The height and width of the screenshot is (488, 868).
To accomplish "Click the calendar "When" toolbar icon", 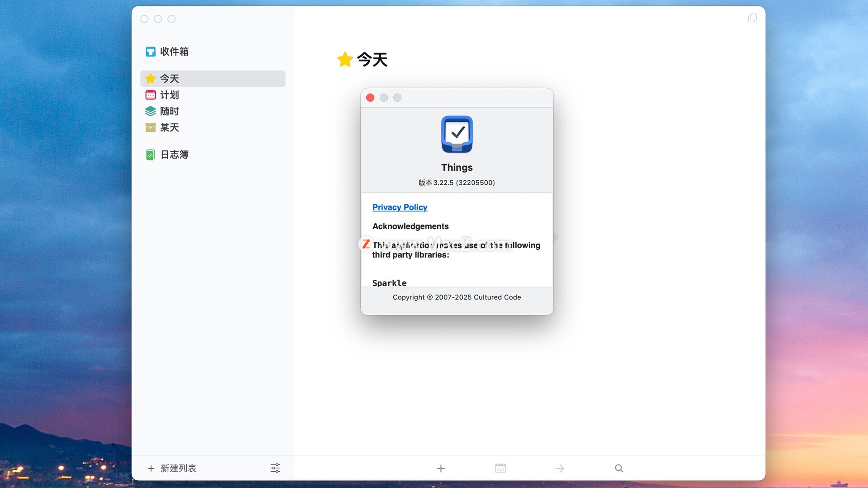I will pos(500,469).
